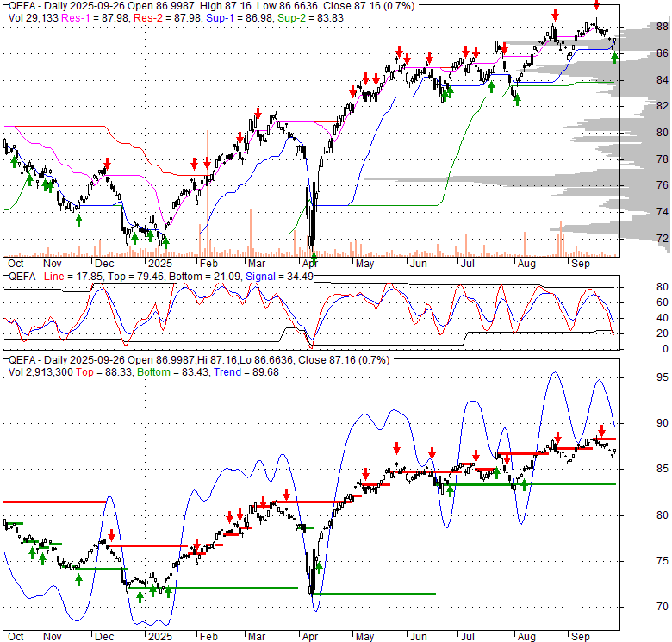Image resolution: width=672 pixels, height=642 pixels.
Task: Click 'Bottom = 83.43' in the bottom chart legend
Action: (173, 372)
